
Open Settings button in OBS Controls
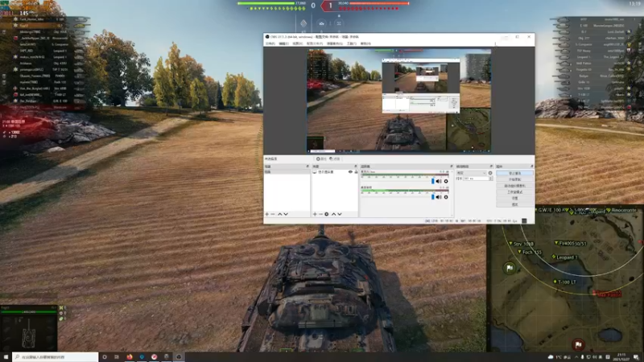tap(514, 198)
